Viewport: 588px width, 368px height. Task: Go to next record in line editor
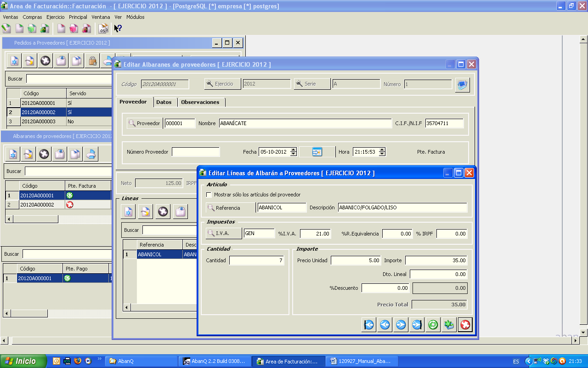click(401, 325)
